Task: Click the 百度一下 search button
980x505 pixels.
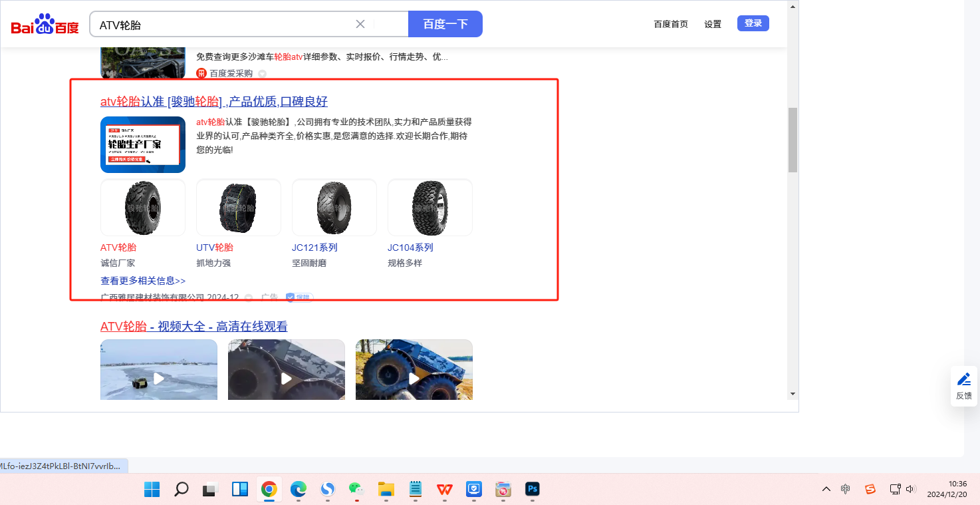Action: pyautogui.click(x=445, y=25)
